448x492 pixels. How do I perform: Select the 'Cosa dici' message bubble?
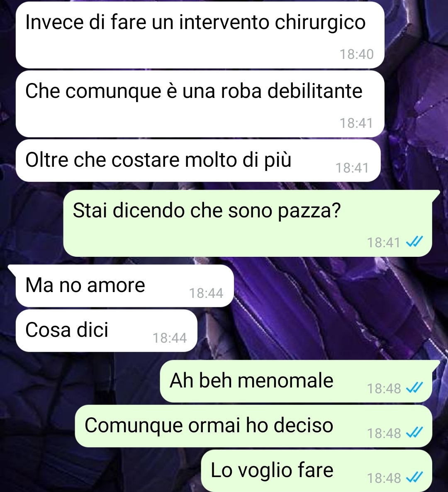point(106,331)
